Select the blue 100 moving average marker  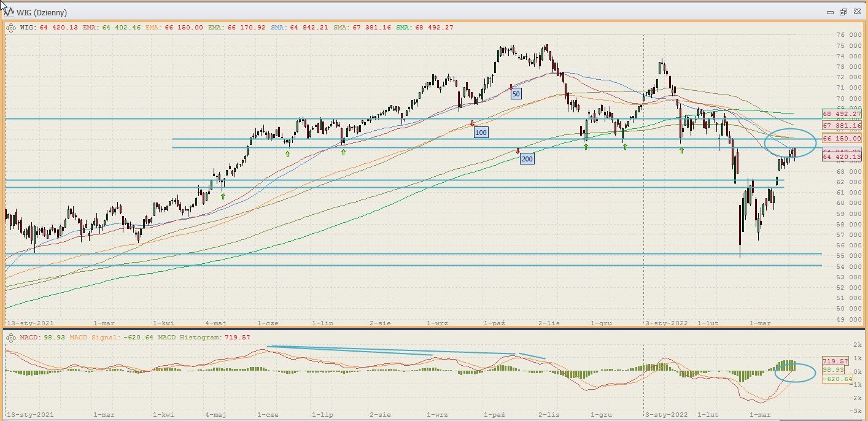click(x=481, y=133)
